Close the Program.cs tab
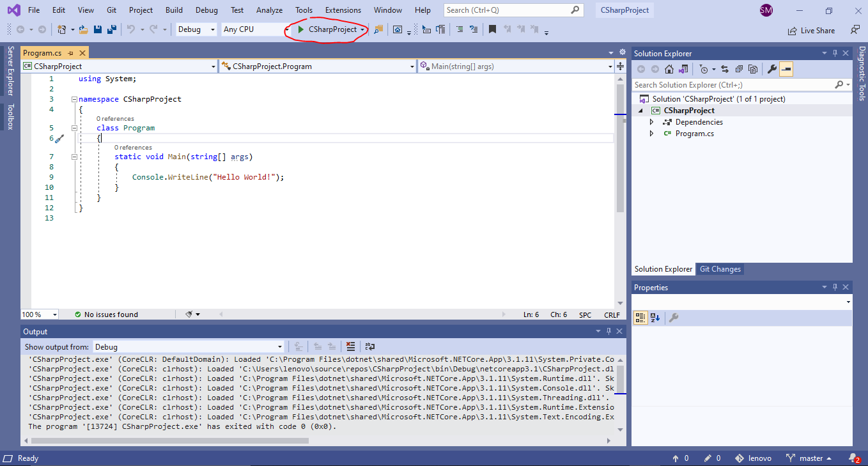 [x=82, y=53]
